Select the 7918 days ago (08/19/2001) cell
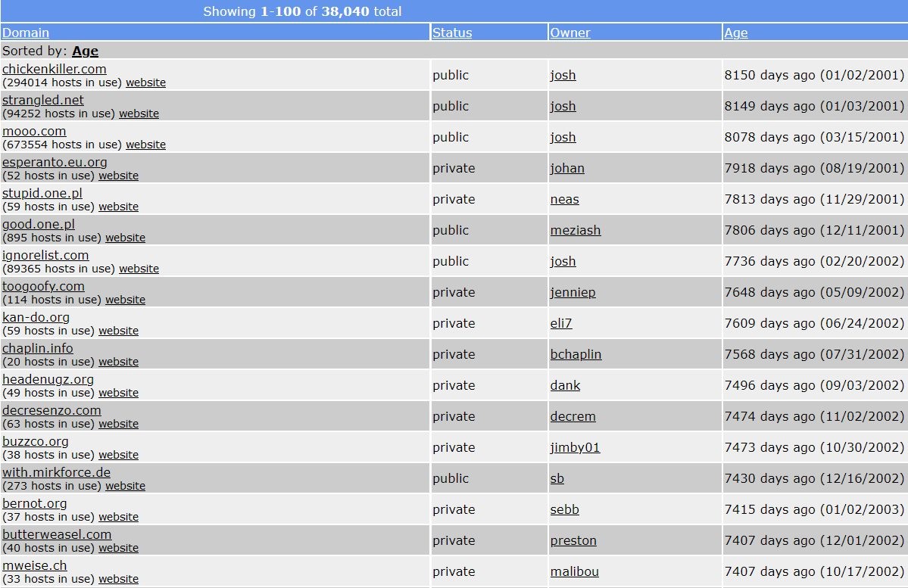This screenshot has width=908, height=588. pos(814,169)
